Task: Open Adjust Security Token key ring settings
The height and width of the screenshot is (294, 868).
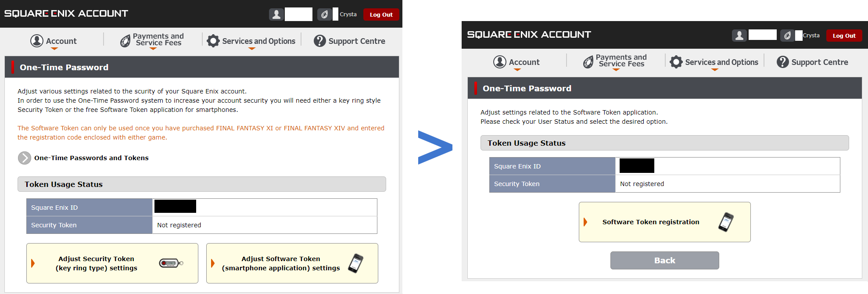Action: 112,263
